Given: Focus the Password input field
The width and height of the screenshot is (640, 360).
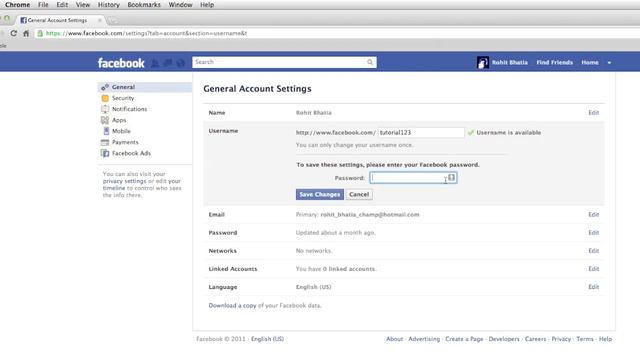Looking at the screenshot, I should [413, 178].
